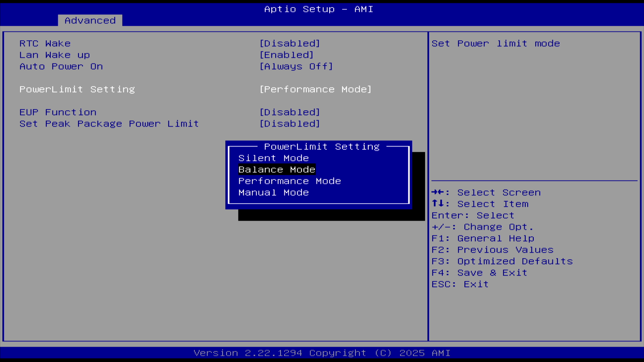This screenshot has height=362, width=644.
Task: Click the F4 Save & Exit hint
Action: [479, 273]
